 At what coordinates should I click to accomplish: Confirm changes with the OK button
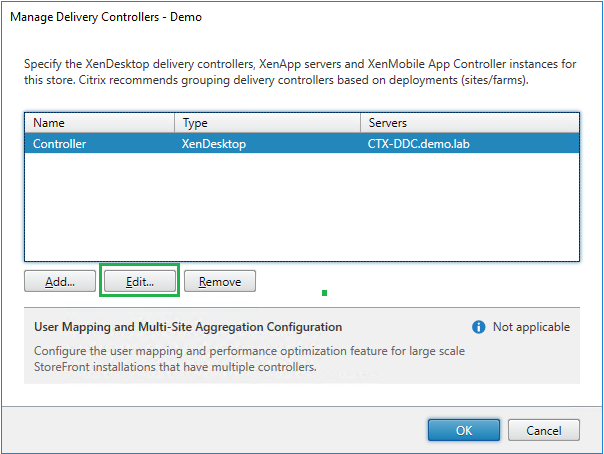coord(464,429)
